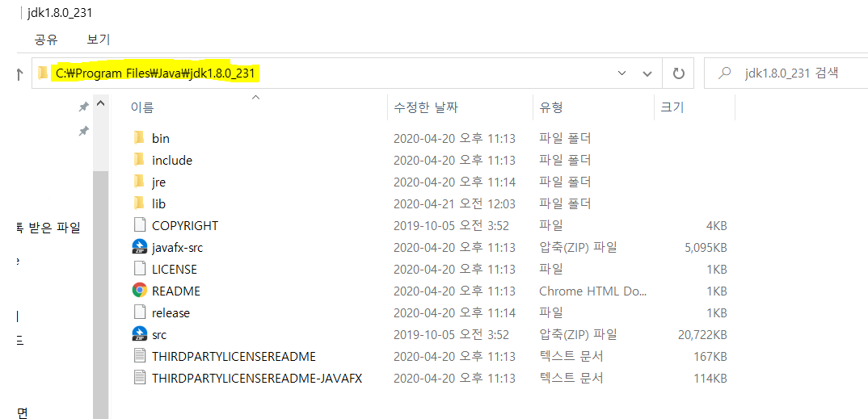Click the 텍스트 문서 type of THIRDPARTYLICENSEREADME-JAVAFX
Screen dimensions: 868x419
571,378
